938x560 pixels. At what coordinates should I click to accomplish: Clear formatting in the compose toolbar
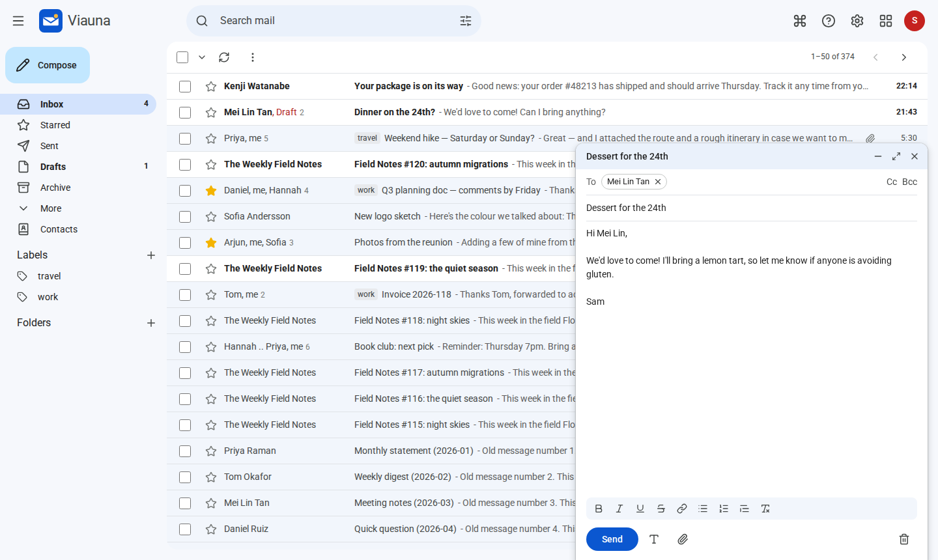765,509
